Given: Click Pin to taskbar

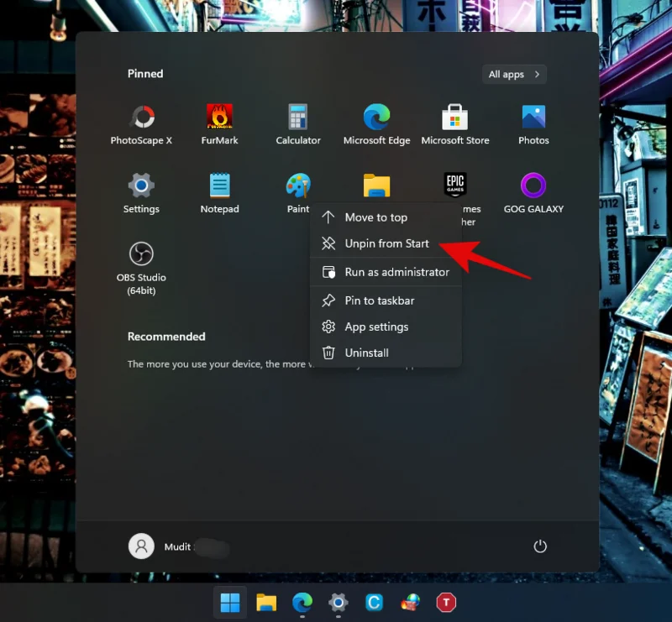Looking at the screenshot, I should (x=380, y=300).
